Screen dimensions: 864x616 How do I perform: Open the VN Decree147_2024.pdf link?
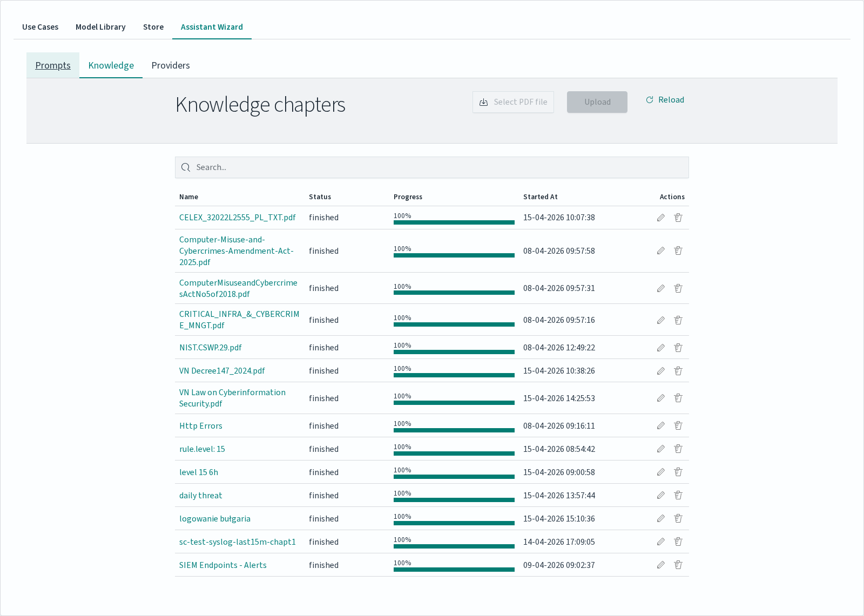pyautogui.click(x=222, y=371)
